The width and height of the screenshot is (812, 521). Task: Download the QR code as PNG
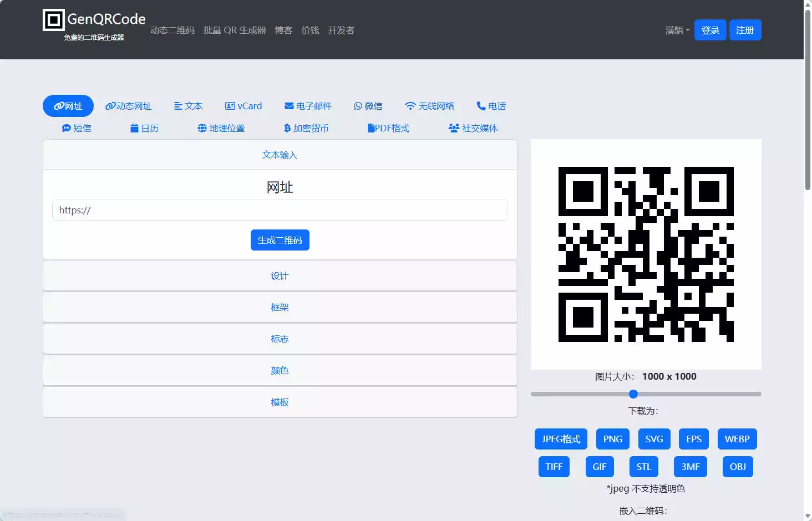tap(613, 439)
